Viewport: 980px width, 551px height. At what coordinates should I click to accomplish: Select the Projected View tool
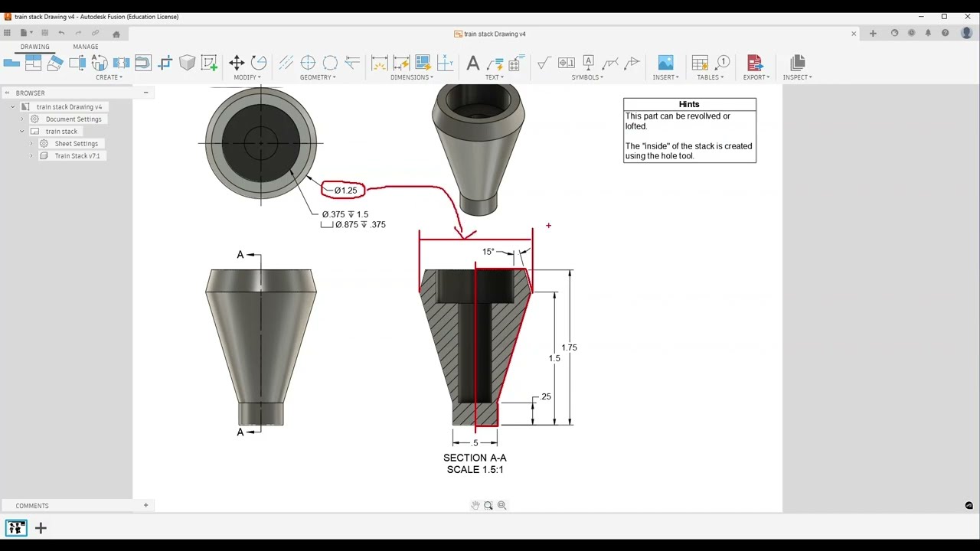point(33,63)
